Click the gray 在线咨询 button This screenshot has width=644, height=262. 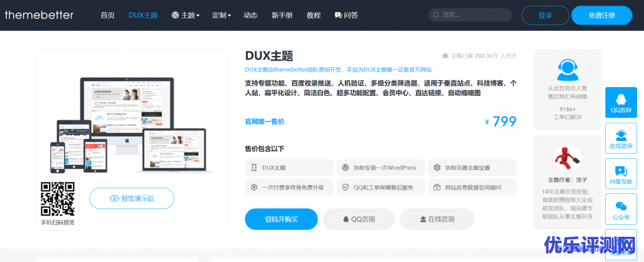(437, 219)
